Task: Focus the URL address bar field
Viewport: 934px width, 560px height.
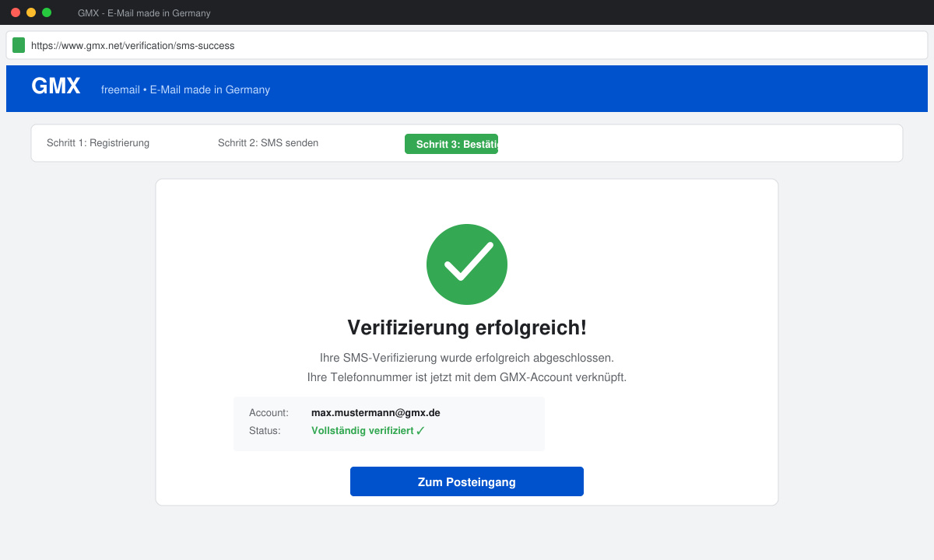Action: point(467,45)
